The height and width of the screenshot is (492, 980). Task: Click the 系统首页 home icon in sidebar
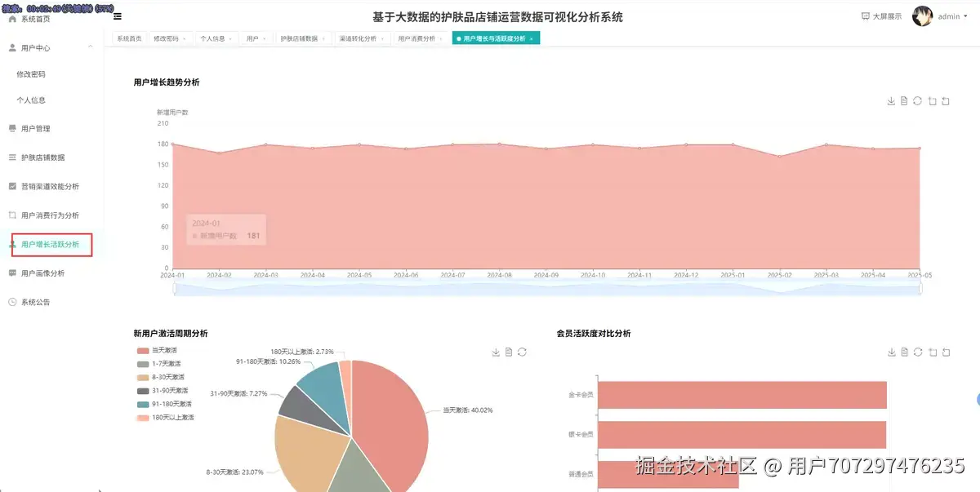(x=12, y=19)
